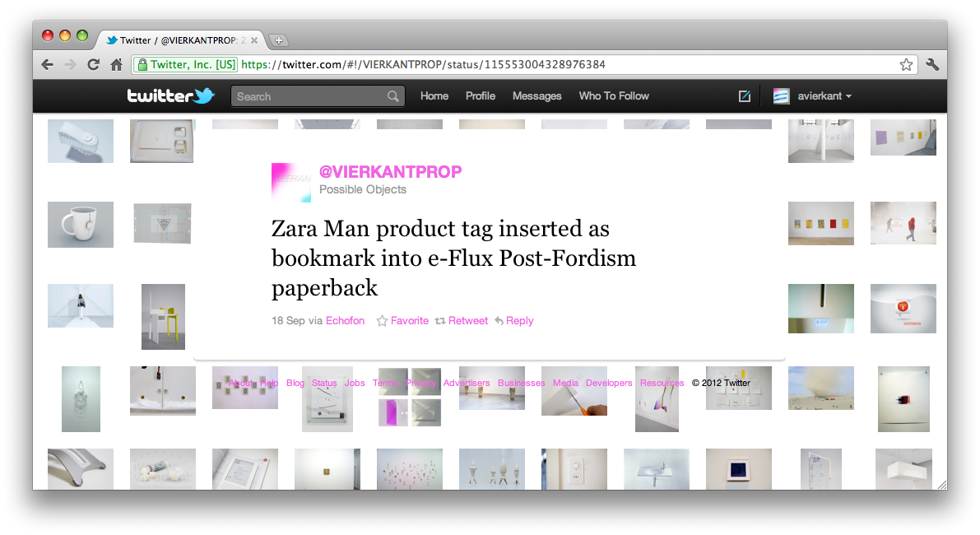Go to the Home menu item

(434, 96)
